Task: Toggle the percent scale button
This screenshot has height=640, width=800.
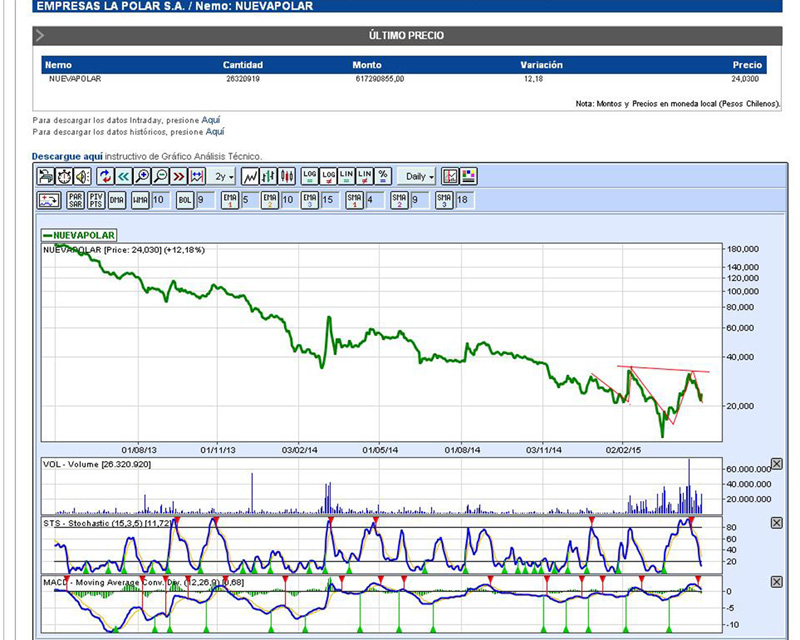Action: click(x=383, y=177)
